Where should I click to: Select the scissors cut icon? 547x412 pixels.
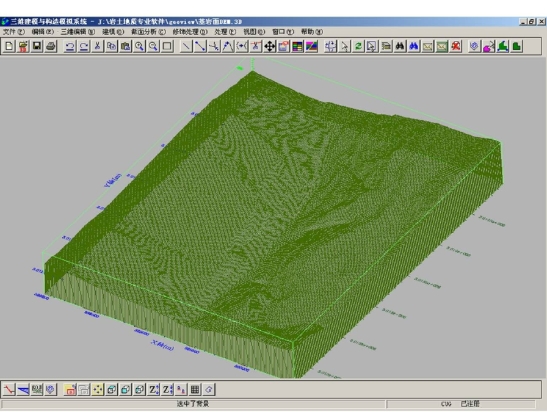pos(98,46)
